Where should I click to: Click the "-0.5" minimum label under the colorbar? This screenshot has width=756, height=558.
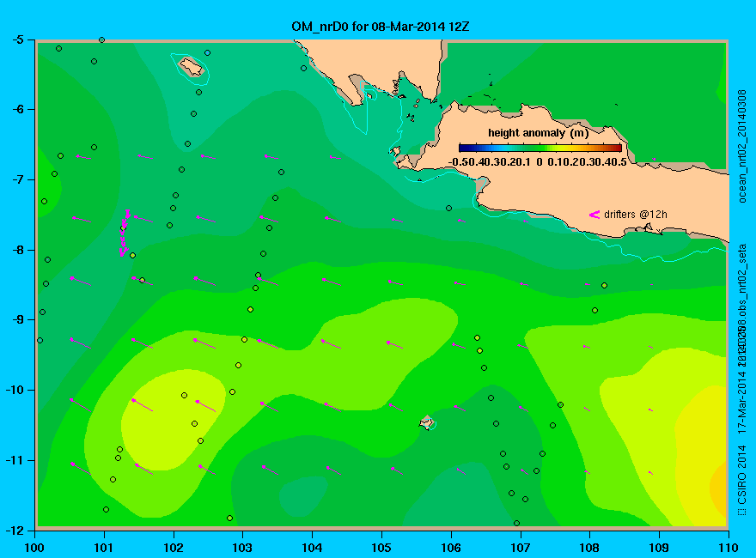(458, 162)
